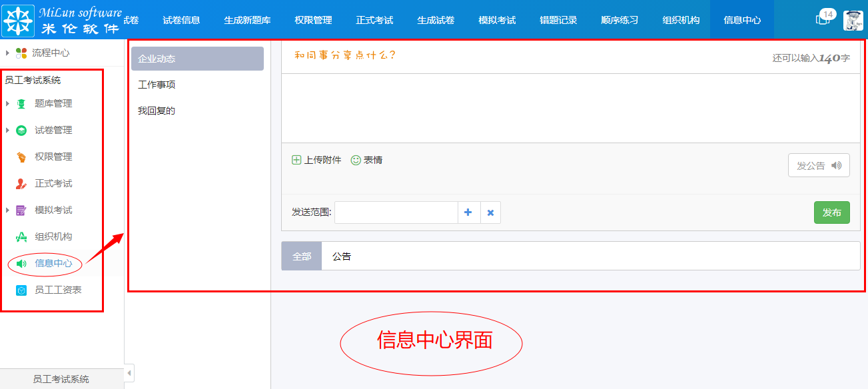868x389 pixels.
Task: Expand the 试卷管理 tree item
Action: coord(7,130)
